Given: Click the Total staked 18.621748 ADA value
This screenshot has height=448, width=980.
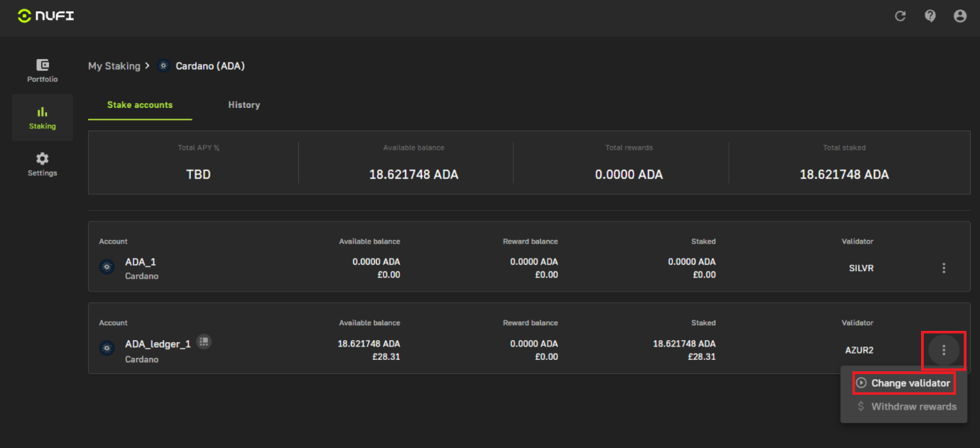Looking at the screenshot, I should pyautogui.click(x=844, y=175).
